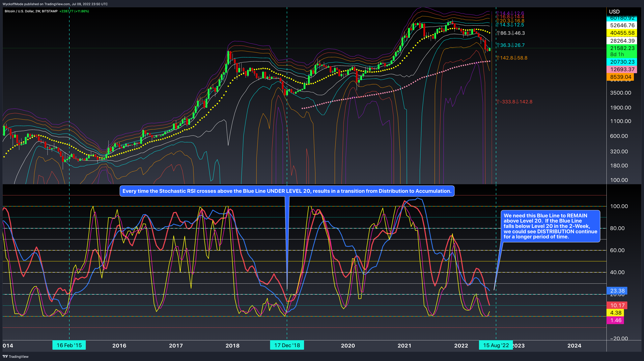Select the 15 Aug '22 date marker

[x=496, y=345]
